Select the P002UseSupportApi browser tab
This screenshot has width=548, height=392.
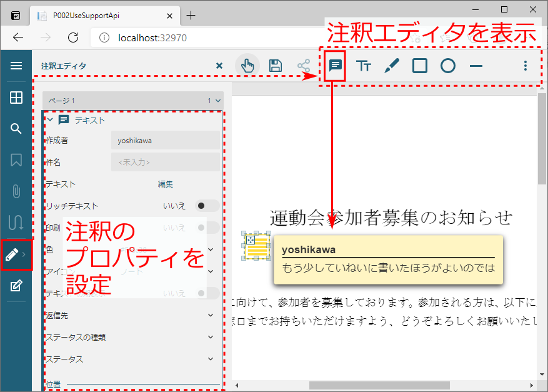point(105,16)
